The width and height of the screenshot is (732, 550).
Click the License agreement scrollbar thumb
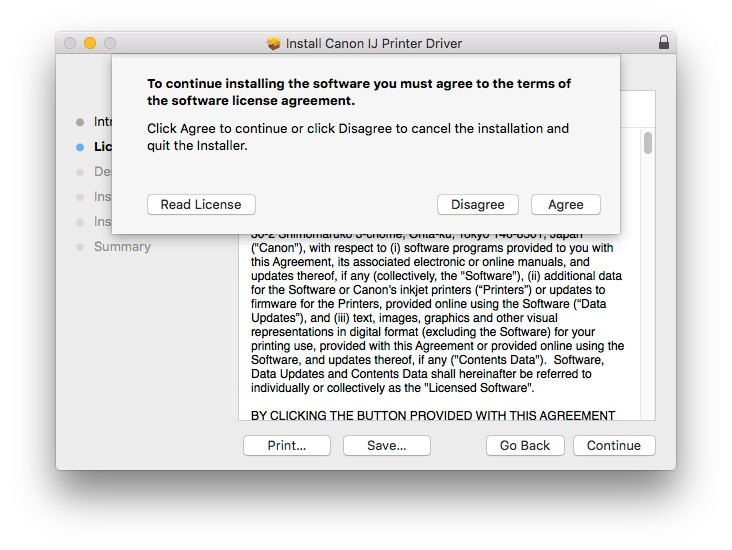tap(648, 143)
